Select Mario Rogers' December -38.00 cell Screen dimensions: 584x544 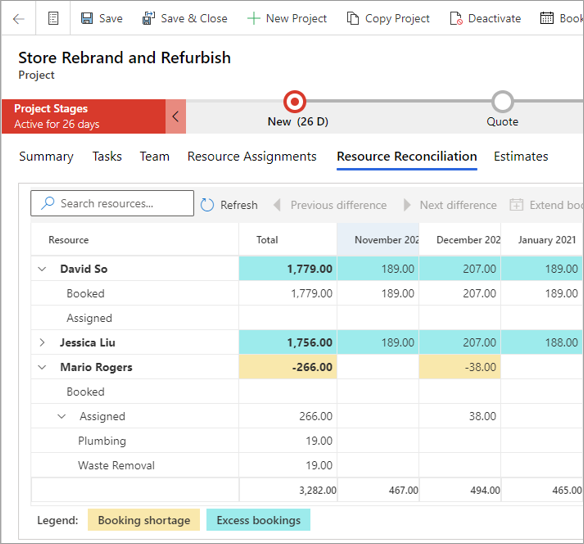460,367
